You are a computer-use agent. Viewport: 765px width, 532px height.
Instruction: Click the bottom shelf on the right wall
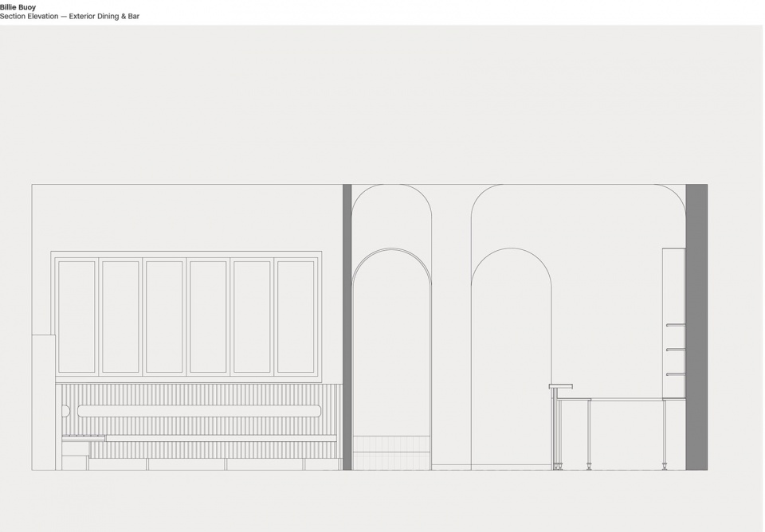(675, 374)
